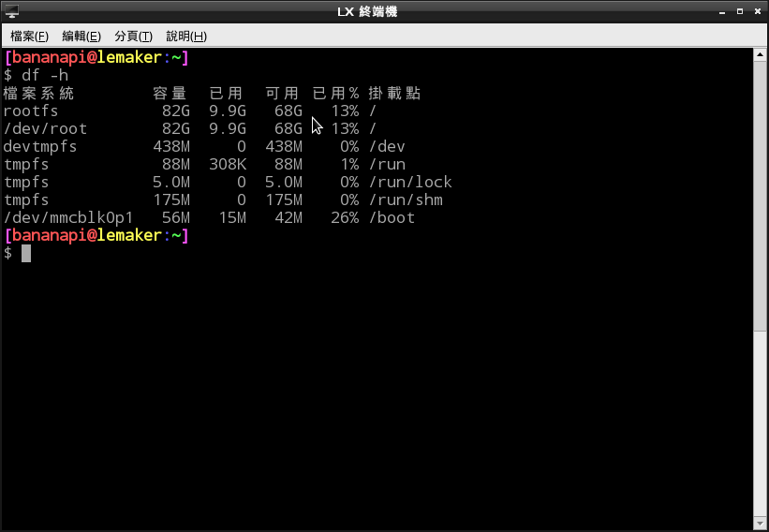Click the scrollbar track below the thumb
Screen dimensions: 769x532
(761, 424)
